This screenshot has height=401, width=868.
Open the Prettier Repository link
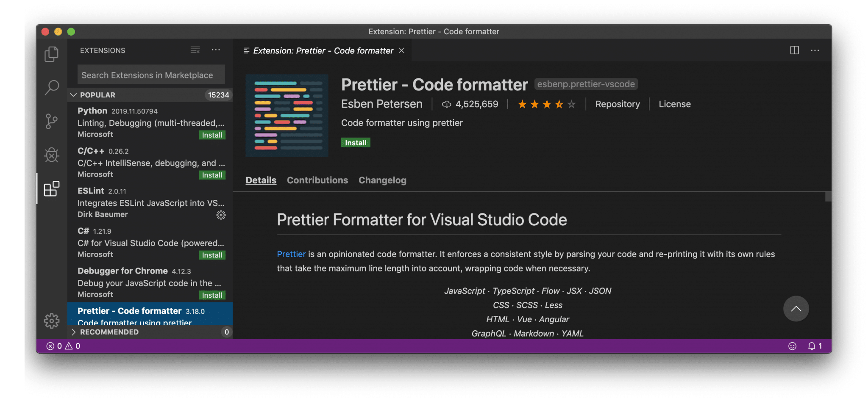617,104
